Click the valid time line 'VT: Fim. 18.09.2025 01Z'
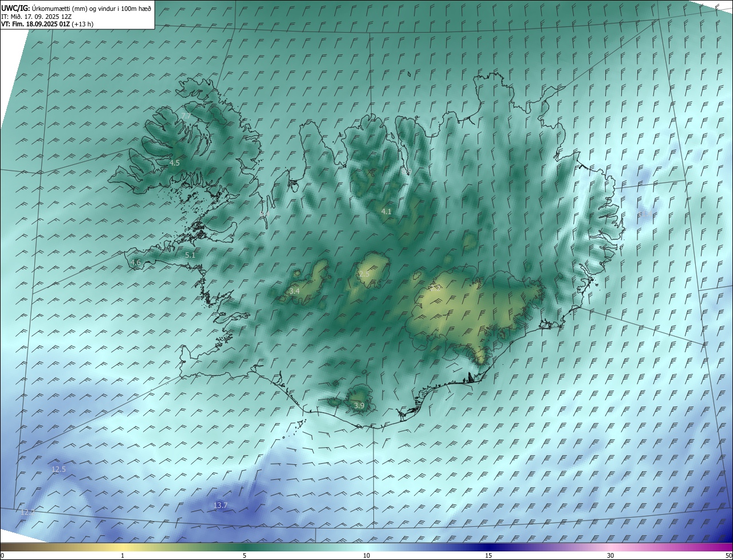 coord(37,24)
